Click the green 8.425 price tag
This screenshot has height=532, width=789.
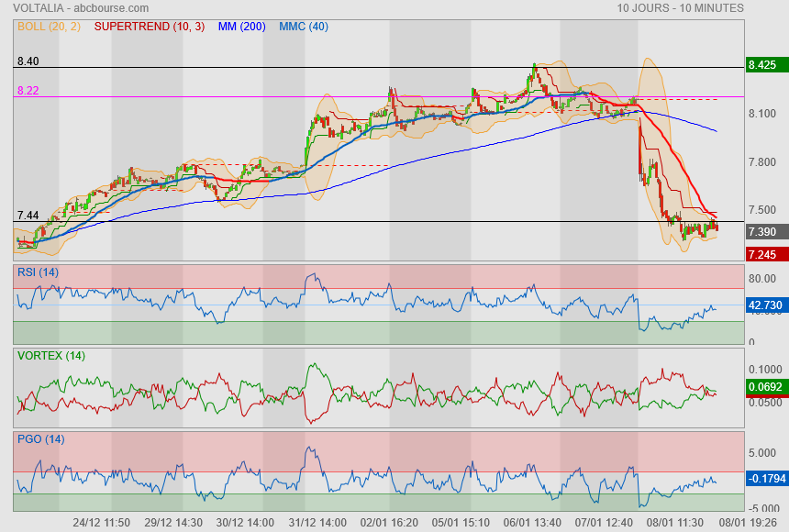tap(765, 65)
